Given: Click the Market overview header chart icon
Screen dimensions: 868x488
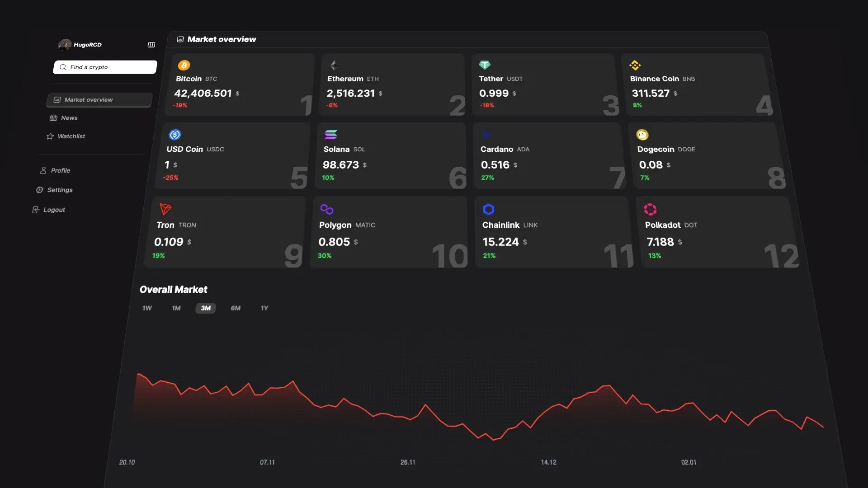Looking at the screenshot, I should coord(180,39).
